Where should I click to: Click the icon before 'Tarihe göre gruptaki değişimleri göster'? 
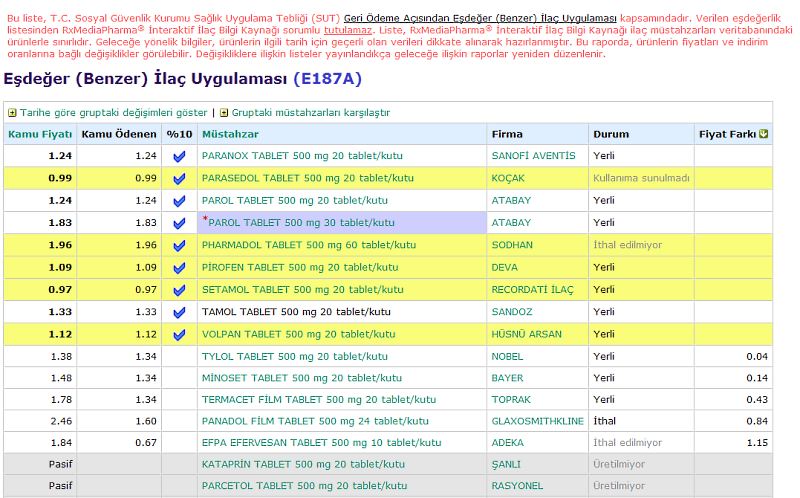pyautogui.click(x=12, y=113)
